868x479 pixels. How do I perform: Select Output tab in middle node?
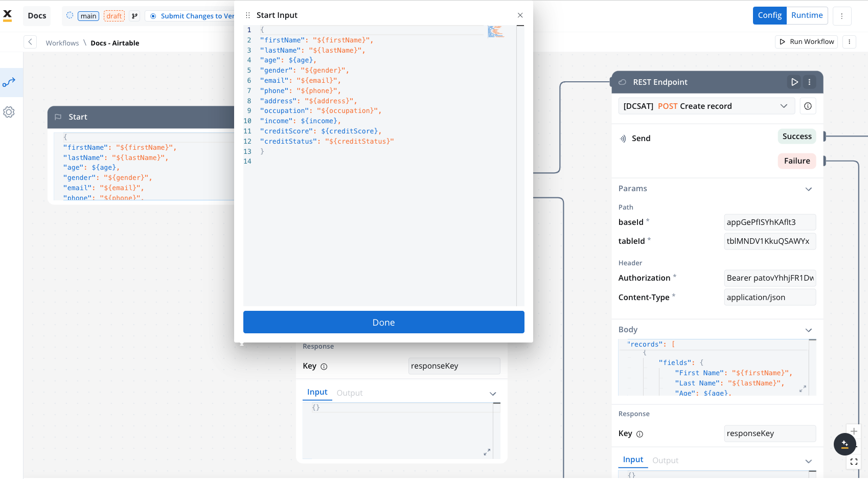tap(350, 393)
